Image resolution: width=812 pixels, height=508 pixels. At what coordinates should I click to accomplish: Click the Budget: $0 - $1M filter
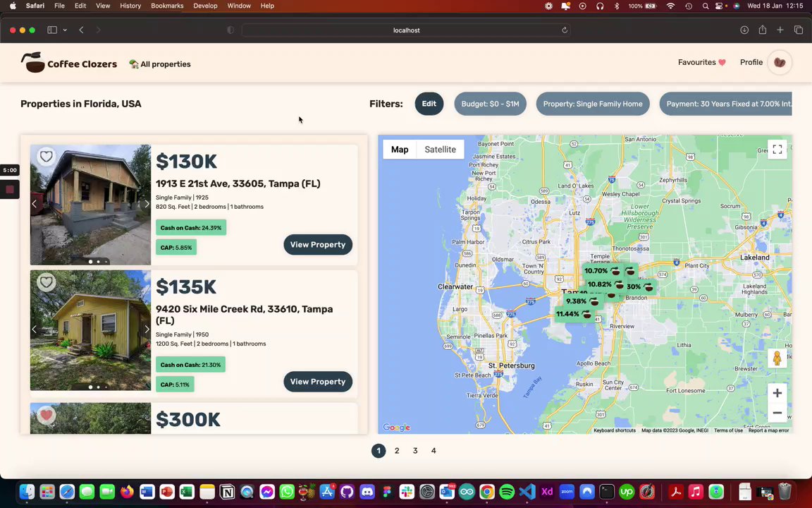(490, 104)
